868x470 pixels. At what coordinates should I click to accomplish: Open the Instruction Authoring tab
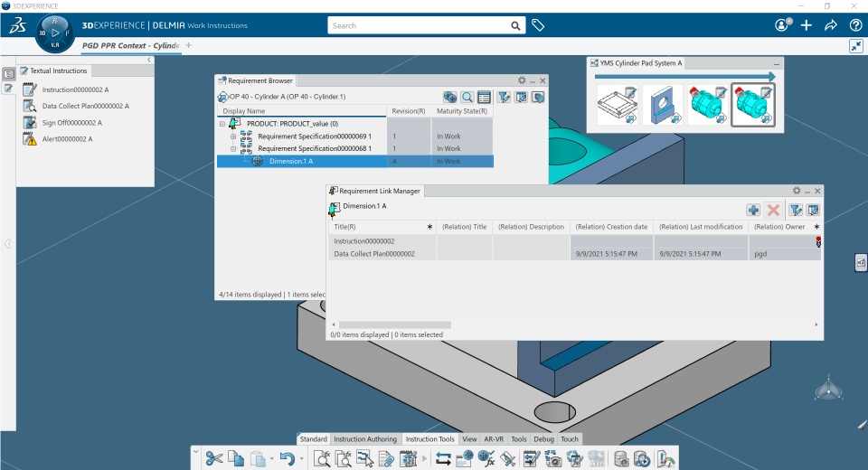click(365, 439)
